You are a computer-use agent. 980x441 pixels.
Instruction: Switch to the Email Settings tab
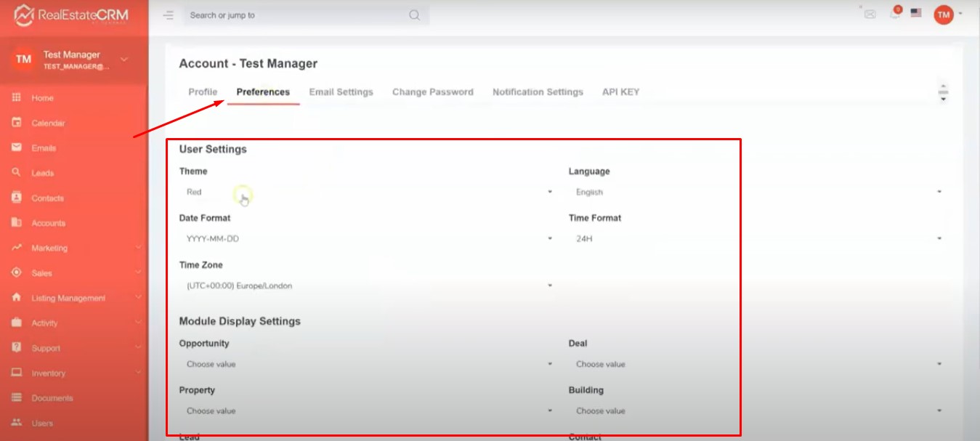click(x=341, y=92)
